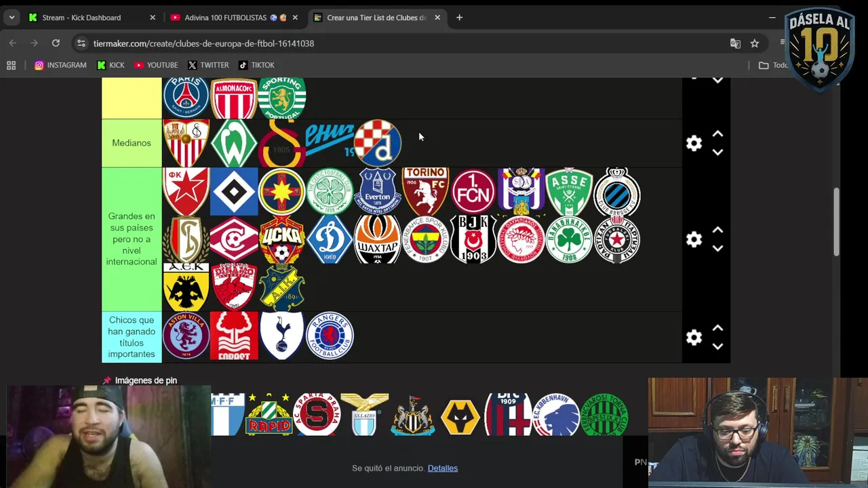
Task: Select the 1. FCN Nürnberg logo
Action: pyautogui.click(x=473, y=191)
